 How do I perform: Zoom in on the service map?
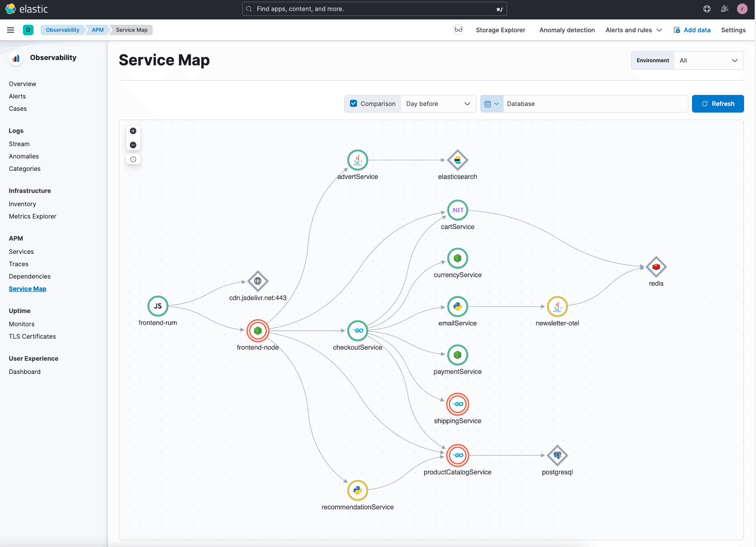point(133,131)
